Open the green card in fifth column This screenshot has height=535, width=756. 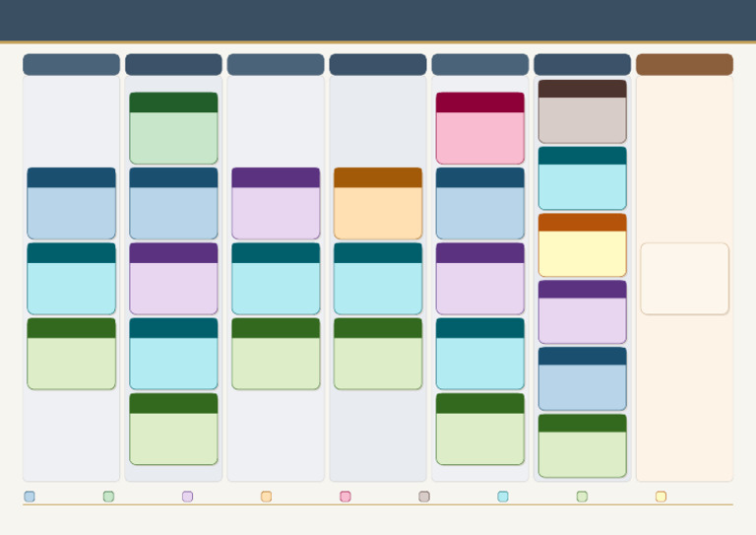480,430
